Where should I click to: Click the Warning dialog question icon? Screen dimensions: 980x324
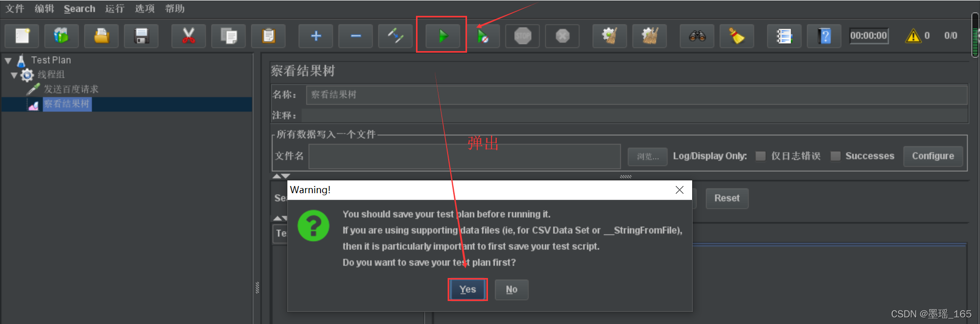coord(313,225)
